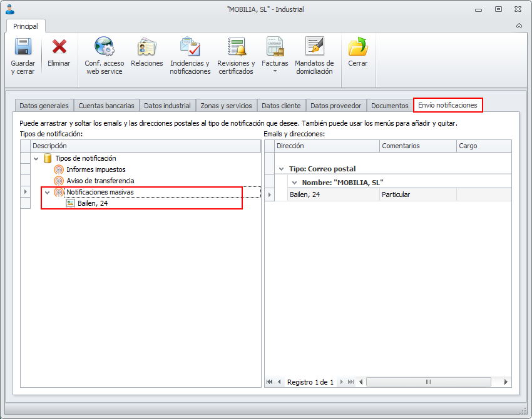Image resolution: width=532 pixels, height=419 pixels.
Task: Select the Informes impuestos tree row
Action: [96, 169]
